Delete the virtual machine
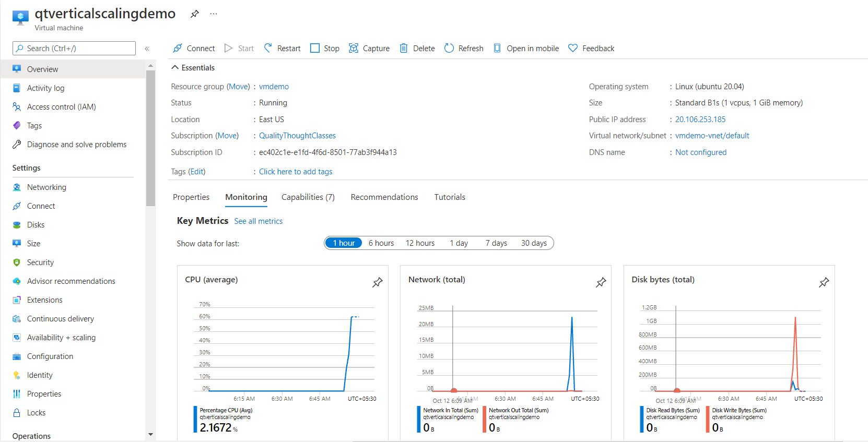Screen dimensions: 868x442 (x=417, y=49)
